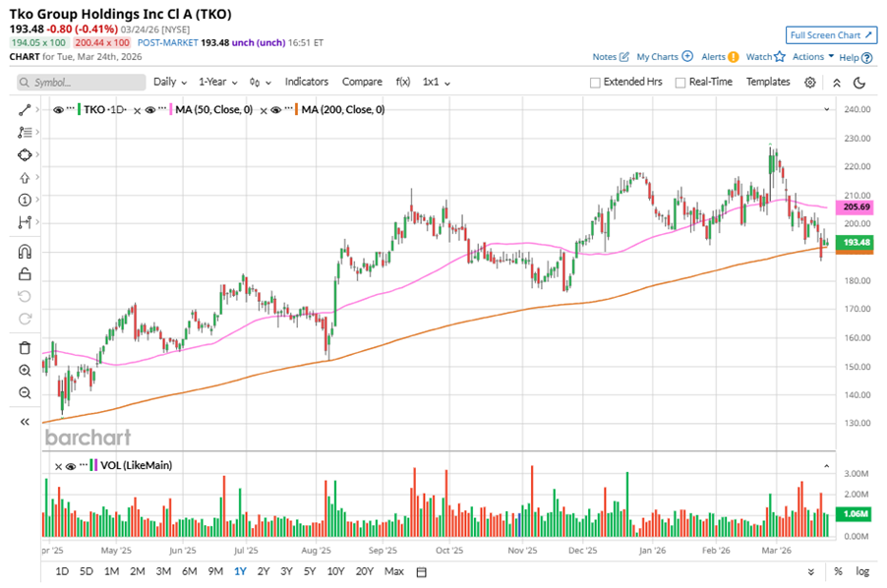887x588 pixels.
Task: Enable the Extended Hrs checkbox
Action: coord(595,83)
